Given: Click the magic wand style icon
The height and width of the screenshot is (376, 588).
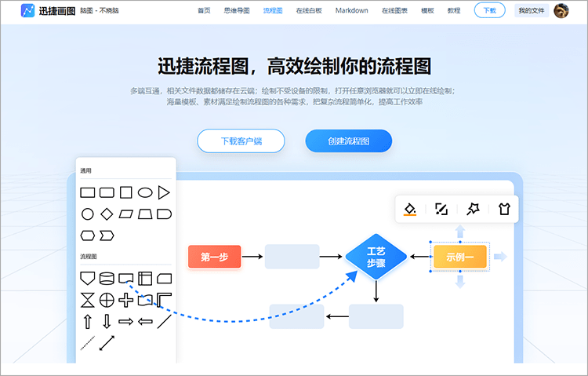Looking at the screenshot, I should click(473, 209).
